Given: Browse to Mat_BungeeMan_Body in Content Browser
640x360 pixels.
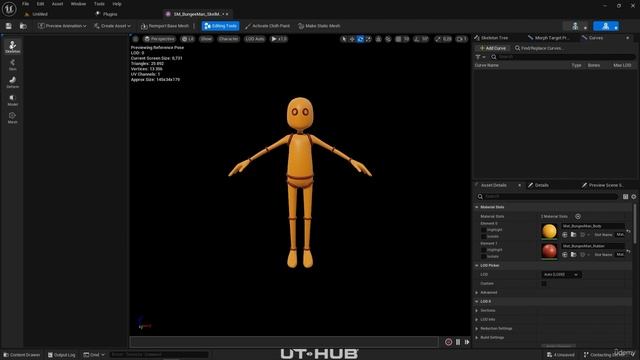Looking at the screenshot, I should click(x=573, y=235).
